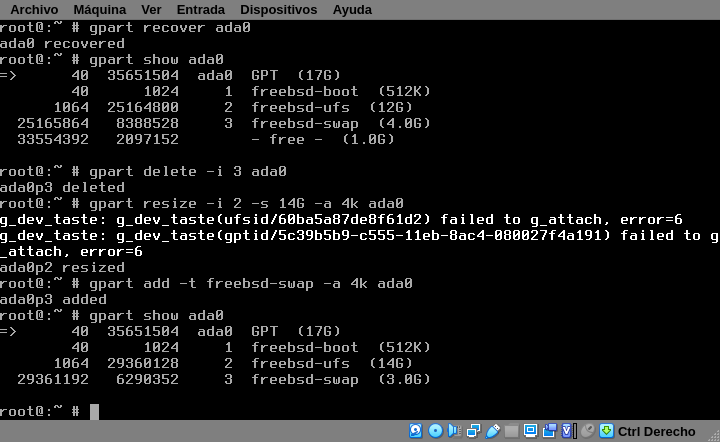Click the '- free - (1.0G)' row
This screenshot has height=442, width=720.
pyautogui.click(x=205, y=140)
